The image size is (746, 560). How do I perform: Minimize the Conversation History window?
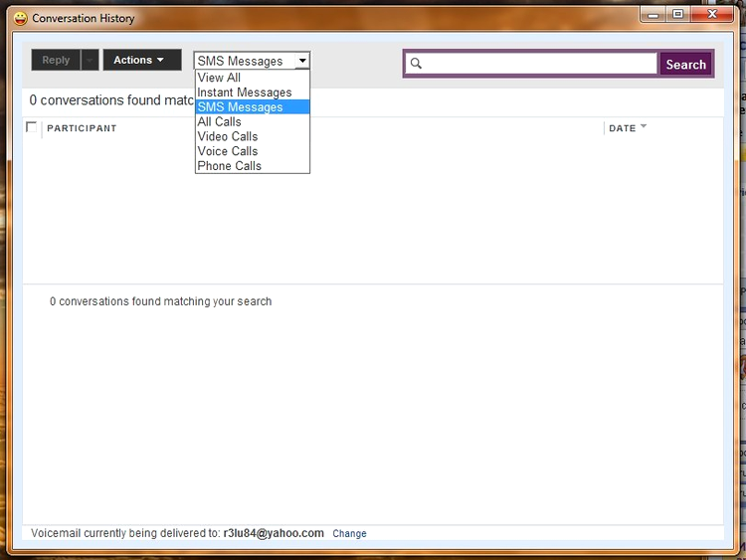pyautogui.click(x=653, y=14)
